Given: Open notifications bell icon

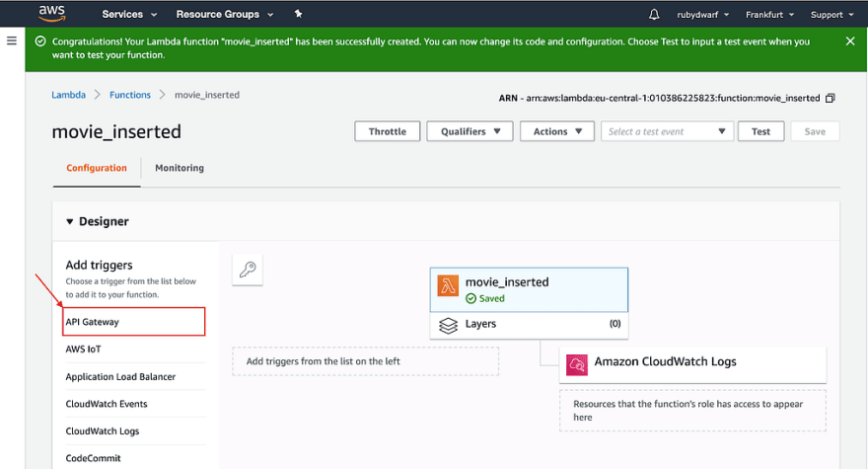Looking at the screenshot, I should [x=654, y=15].
